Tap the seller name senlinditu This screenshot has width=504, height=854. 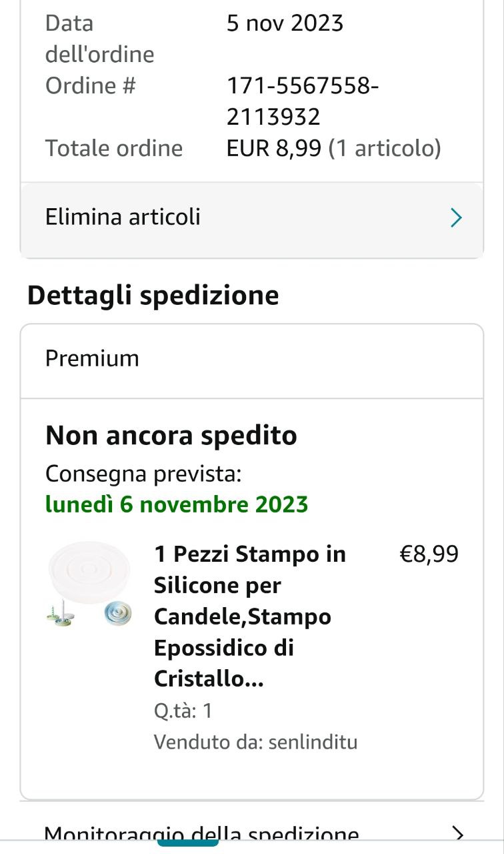coord(313,742)
